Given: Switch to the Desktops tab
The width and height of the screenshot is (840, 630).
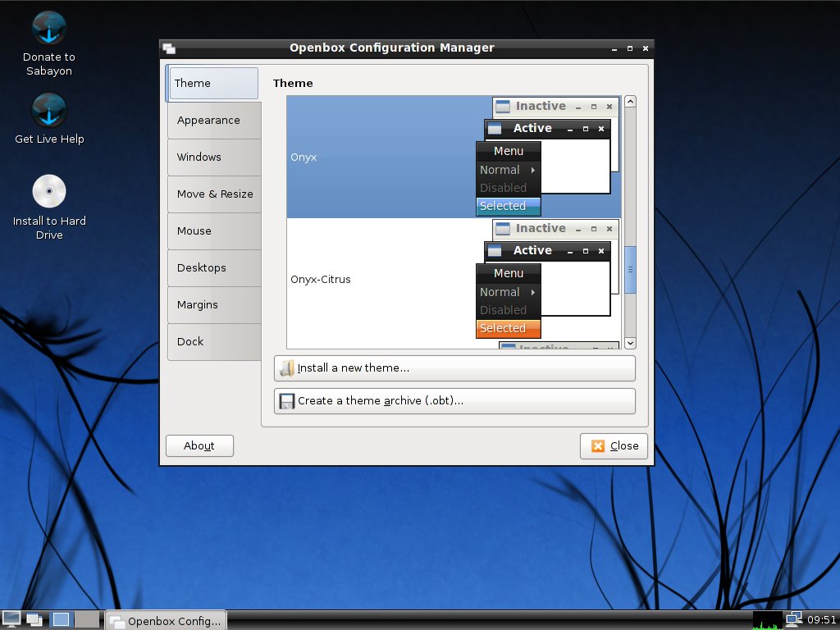Looking at the screenshot, I should (214, 268).
